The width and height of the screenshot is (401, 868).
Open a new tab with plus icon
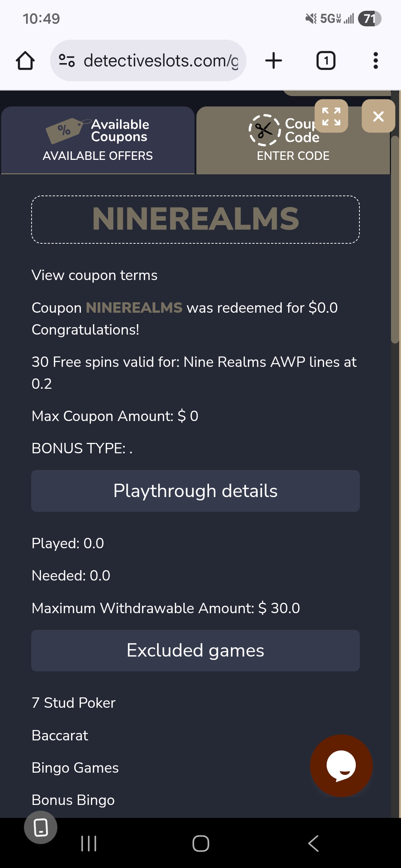pyautogui.click(x=274, y=60)
